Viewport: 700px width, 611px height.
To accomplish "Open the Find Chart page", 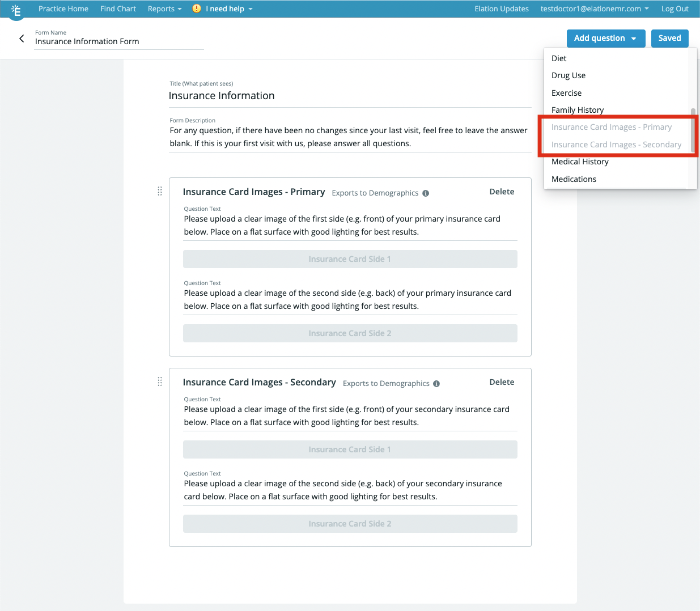I will pos(118,9).
